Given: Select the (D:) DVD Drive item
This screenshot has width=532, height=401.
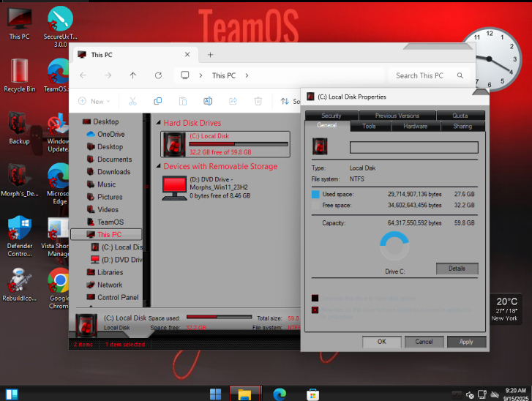Looking at the screenshot, I should click(x=208, y=187).
